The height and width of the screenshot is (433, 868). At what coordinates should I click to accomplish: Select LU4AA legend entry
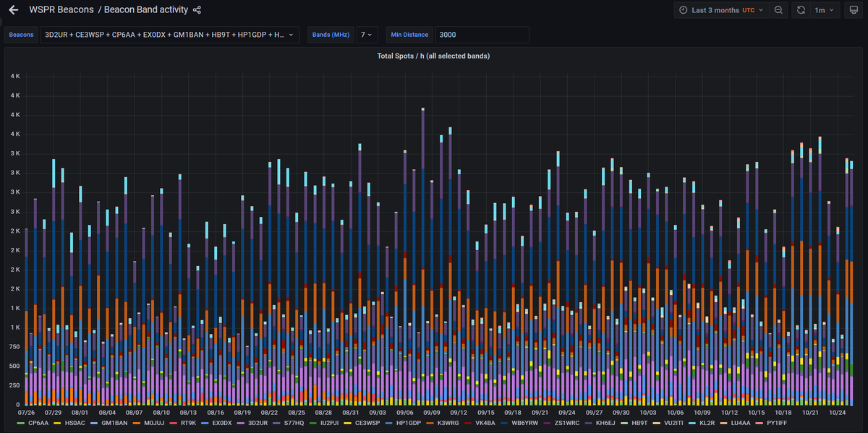(x=741, y=422)
